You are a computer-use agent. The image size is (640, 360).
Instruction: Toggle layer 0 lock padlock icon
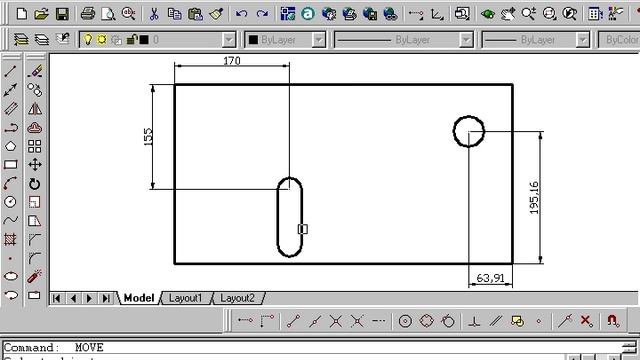(131, 40)
